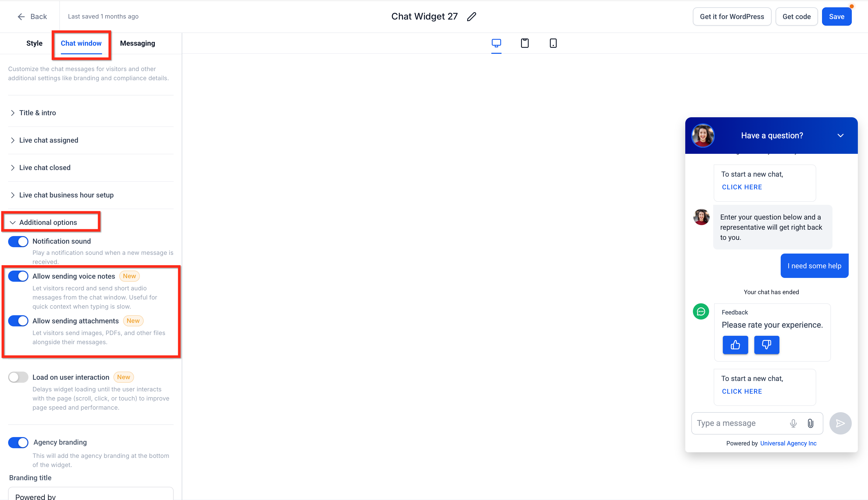Viewport: 868px width, 500px height.
Task: Click the microphone voice note icon
Action: pyautogui.click(x=793, y=423)
